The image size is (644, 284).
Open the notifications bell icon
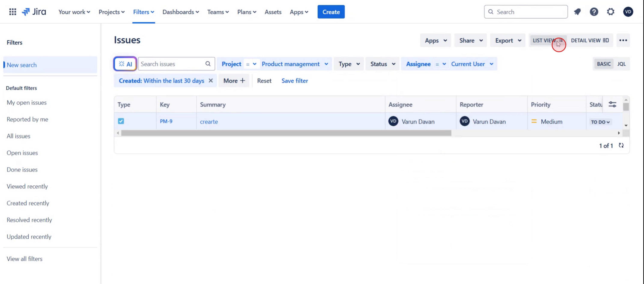coord(577,12)
